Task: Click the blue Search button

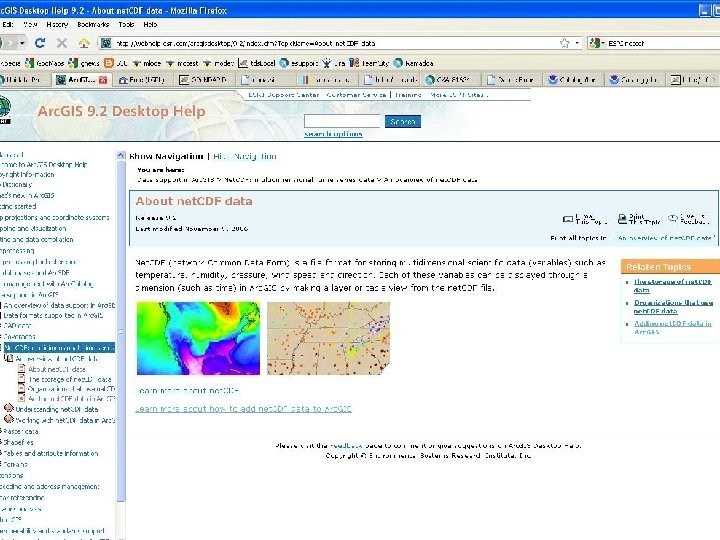Action: pos(403,121)
